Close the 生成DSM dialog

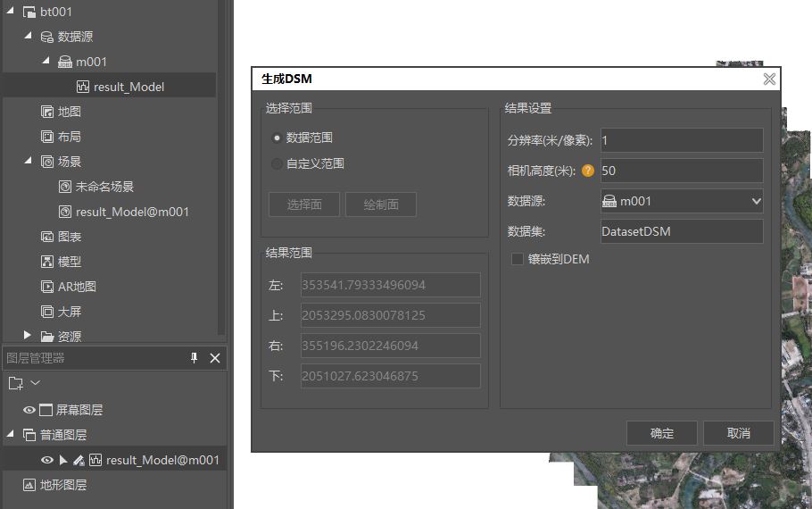[769, 79]
